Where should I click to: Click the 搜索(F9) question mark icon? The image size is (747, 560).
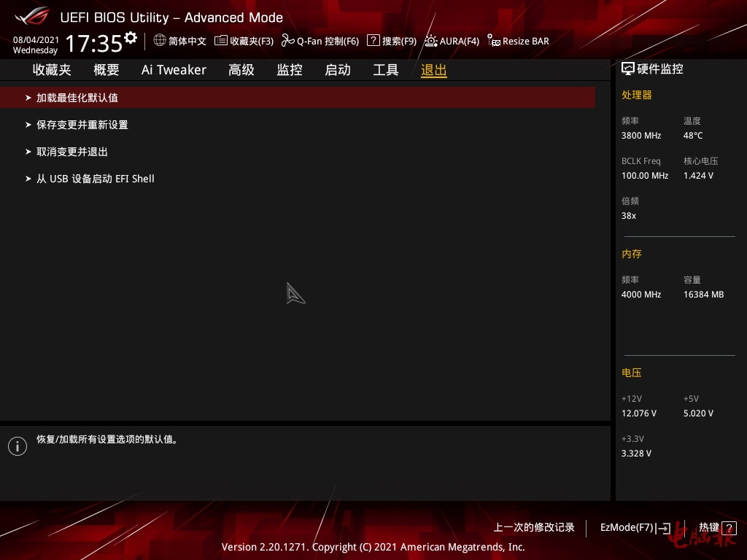pos(373,41)
